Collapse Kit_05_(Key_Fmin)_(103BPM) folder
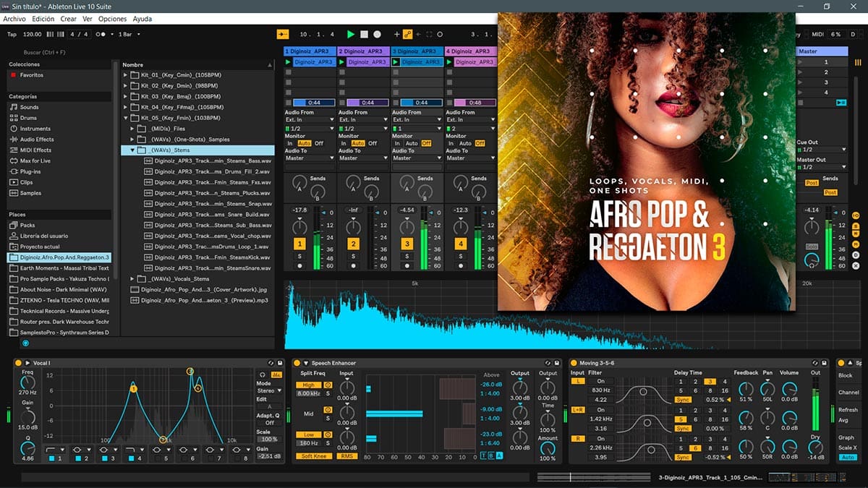868x488 pixels. point(125,118)
